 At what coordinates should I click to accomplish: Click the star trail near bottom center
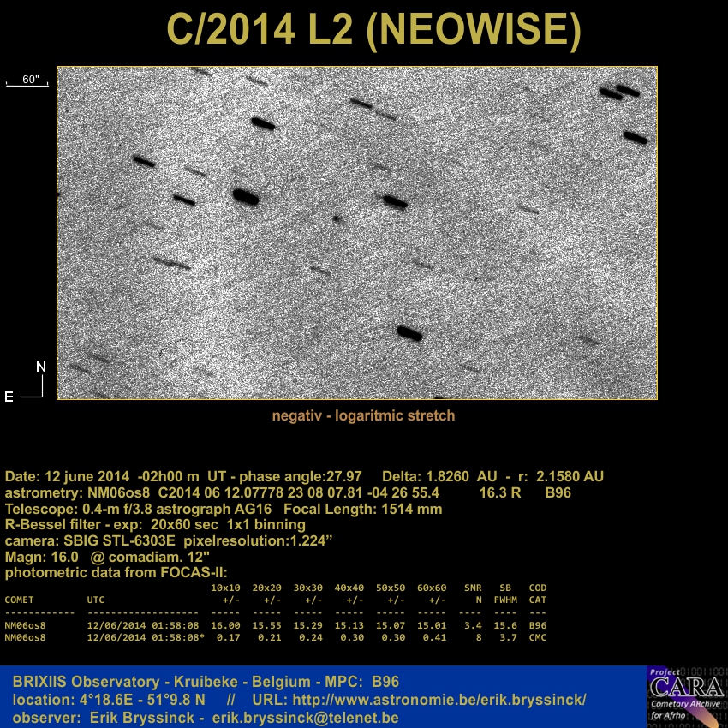click(x=409, y=332)
